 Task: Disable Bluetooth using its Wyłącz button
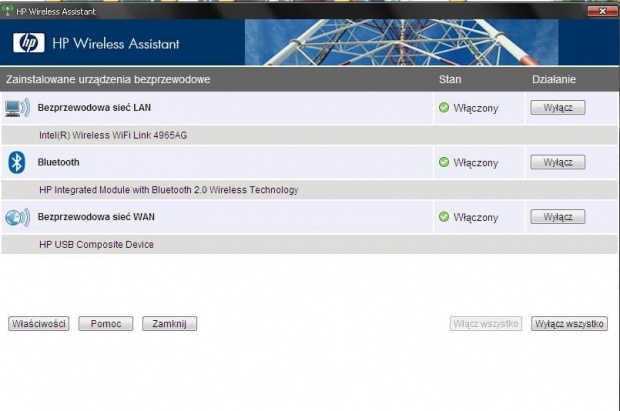click(558, 162)
